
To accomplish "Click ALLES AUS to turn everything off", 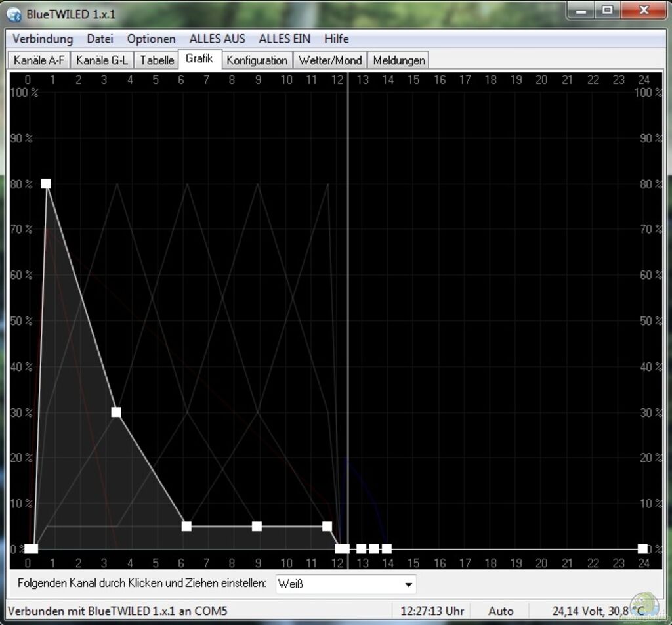I will (217, 39).
